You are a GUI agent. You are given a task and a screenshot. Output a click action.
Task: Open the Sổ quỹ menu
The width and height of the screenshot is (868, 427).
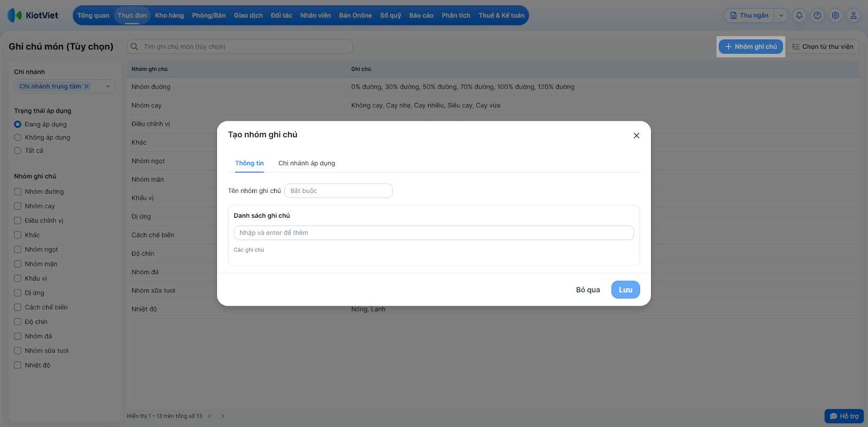click(x=391, y=15)
